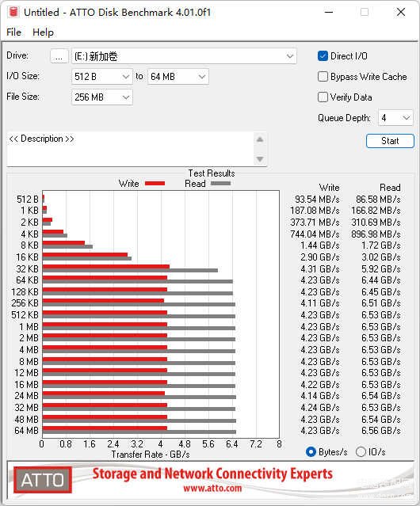Click the 1 KB write value "187.08 MB/s"

point(315,211)
